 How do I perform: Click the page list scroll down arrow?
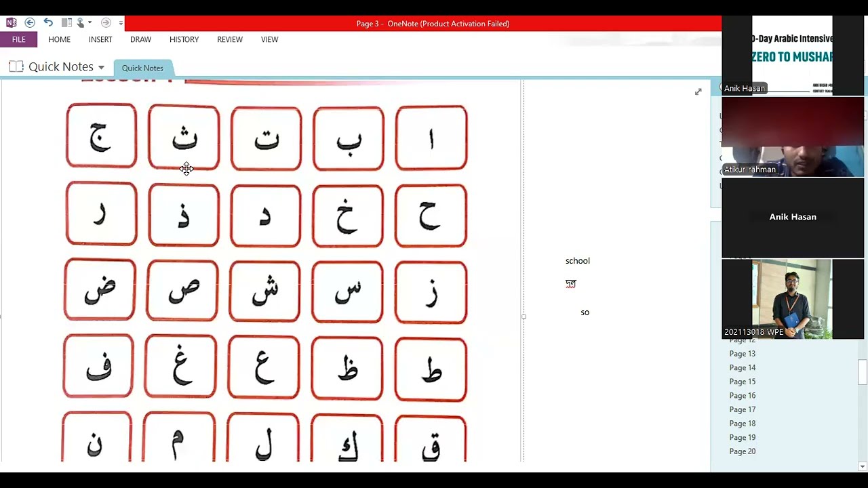863,466
